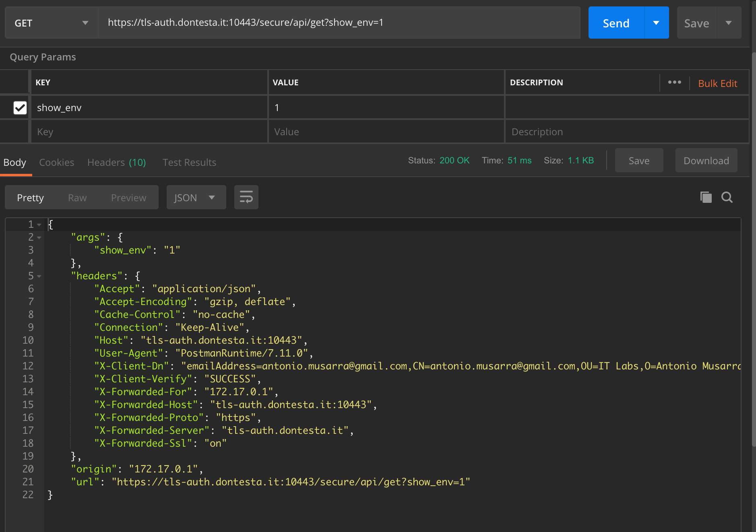Click the show_env key cell
The width and height of the screenshot is (756, 532).
149,107
